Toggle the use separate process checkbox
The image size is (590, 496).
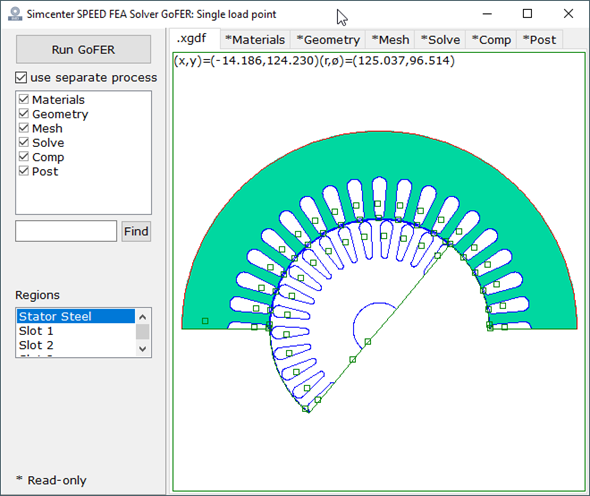tap(21, 78)
